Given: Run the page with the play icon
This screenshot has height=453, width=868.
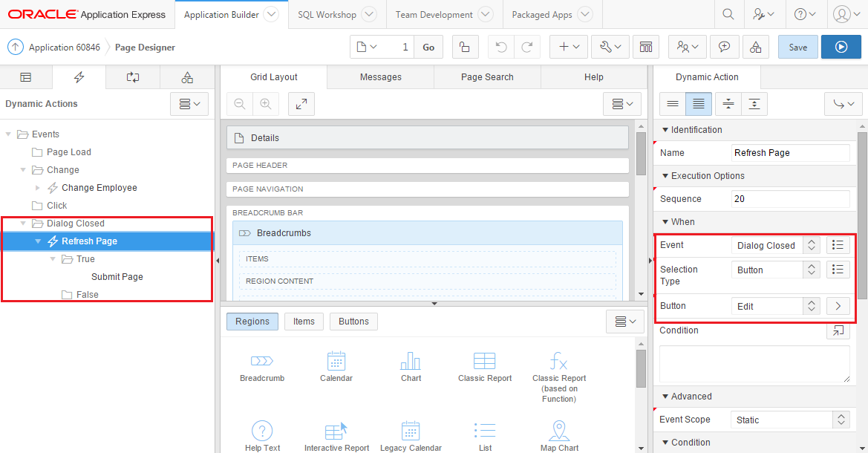Looking at the screenshot, I should pos(840,46).
